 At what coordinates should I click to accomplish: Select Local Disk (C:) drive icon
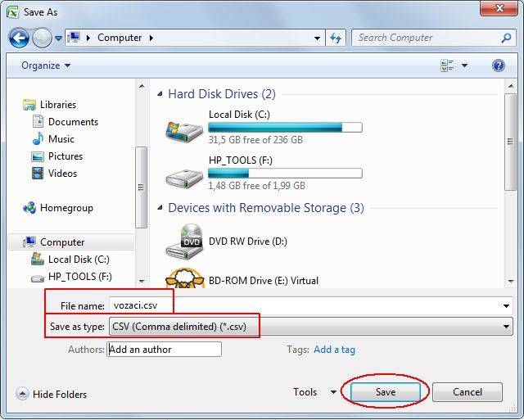click(x=184, y=129)
